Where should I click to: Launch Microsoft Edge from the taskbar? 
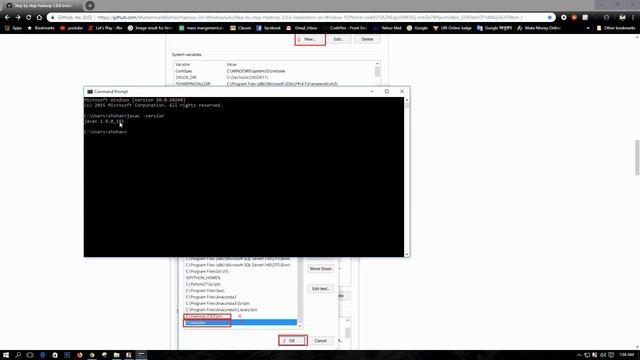pyautogui.click(x=42, y=355)
